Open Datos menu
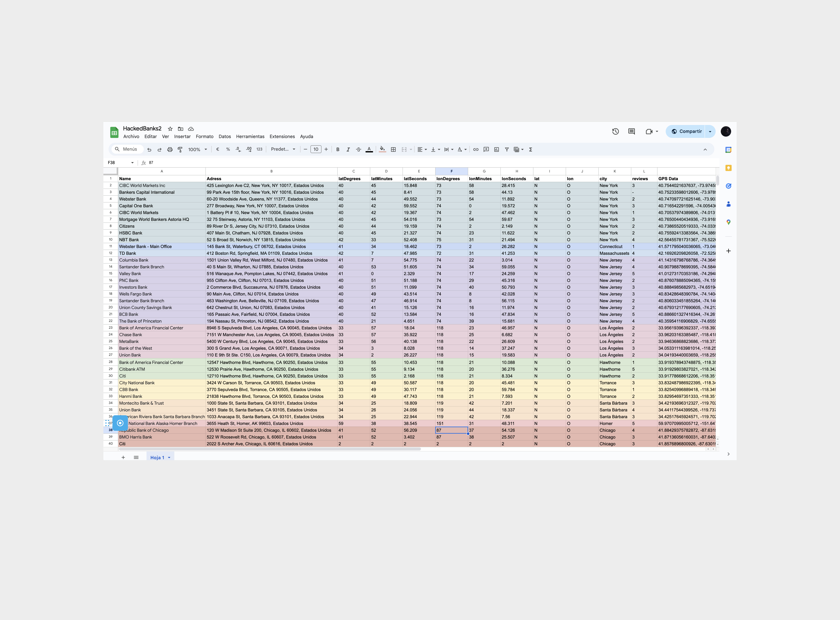Viewport: 840px width, 620px height. coord(225,137)
